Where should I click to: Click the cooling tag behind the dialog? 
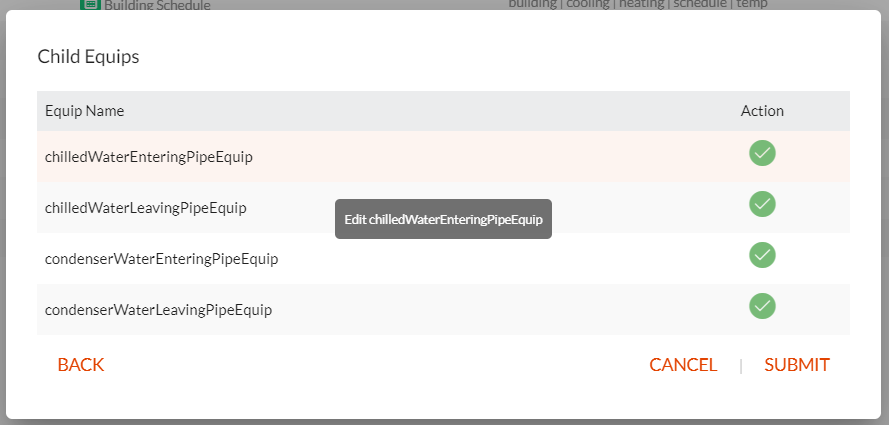[x=588, y=5]
